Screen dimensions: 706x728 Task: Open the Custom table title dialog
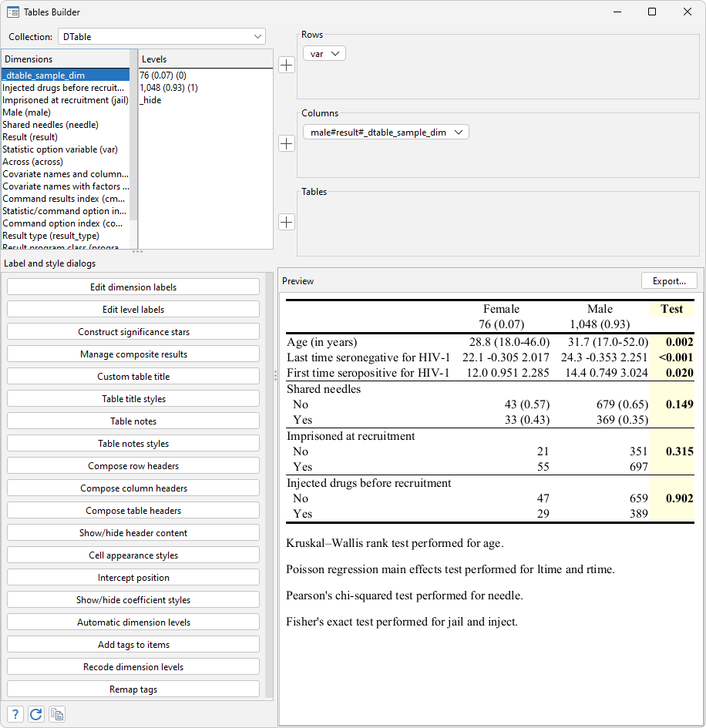pos(133,375)
